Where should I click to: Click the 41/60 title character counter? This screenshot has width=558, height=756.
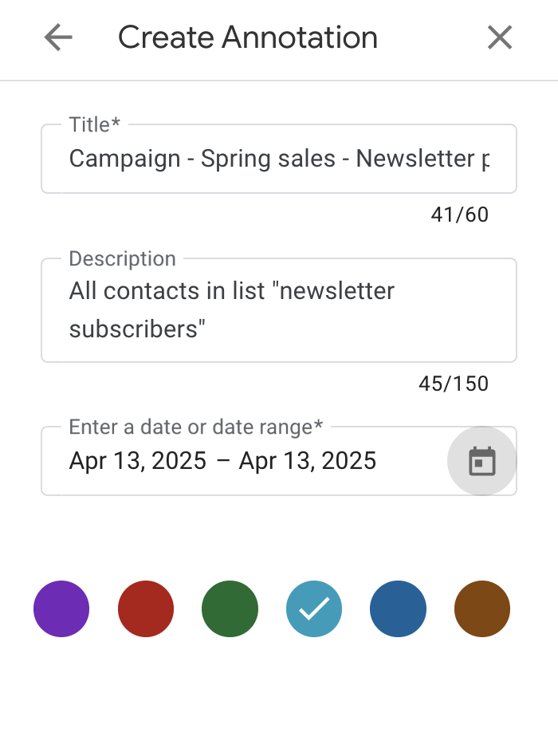(460, 215)
